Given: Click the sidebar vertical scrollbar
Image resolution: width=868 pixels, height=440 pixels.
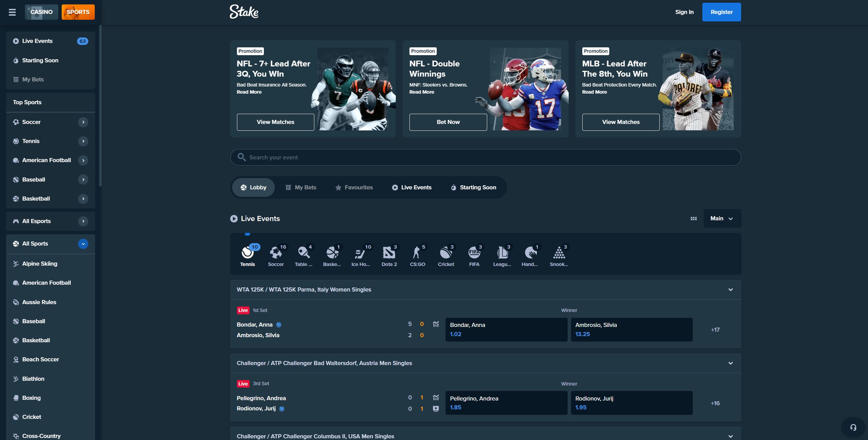Looking at the screenshot, I should click(100, 106).
